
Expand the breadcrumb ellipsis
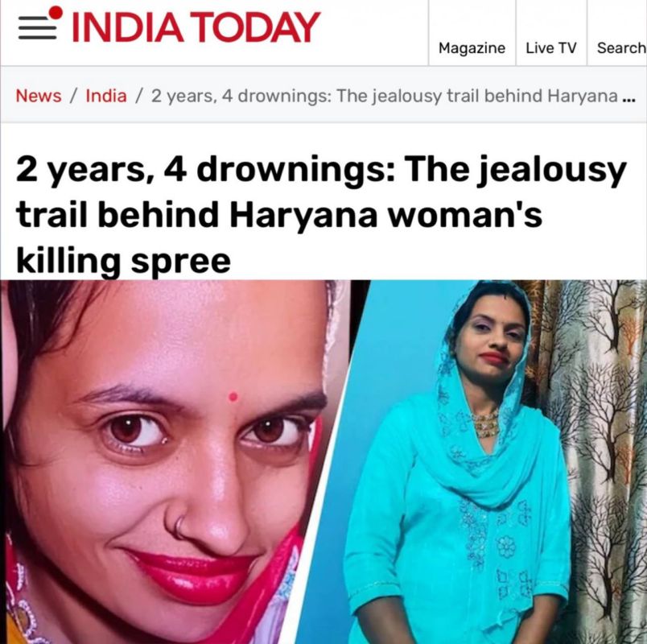tap(628, 99)
